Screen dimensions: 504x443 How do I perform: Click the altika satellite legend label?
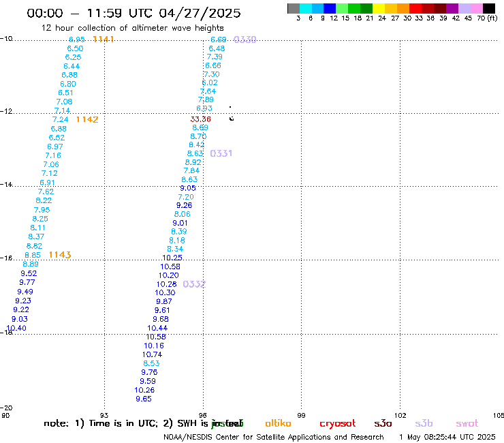[278, 423]
